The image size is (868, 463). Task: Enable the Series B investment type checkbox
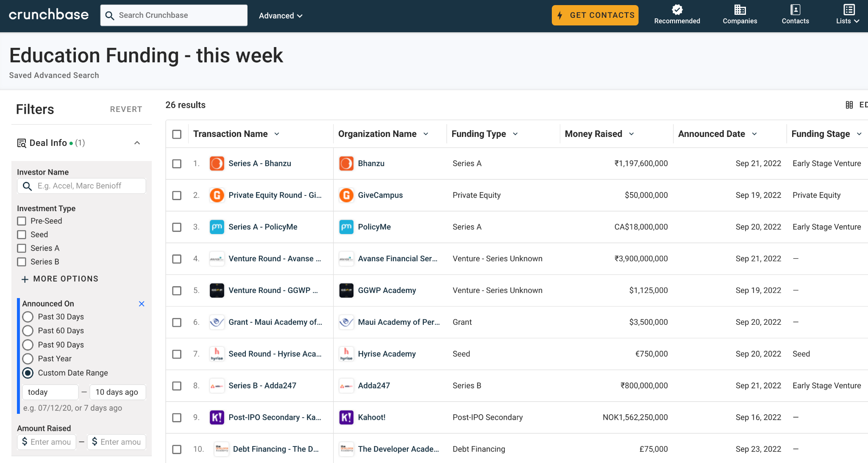click(x=22, y=262)
